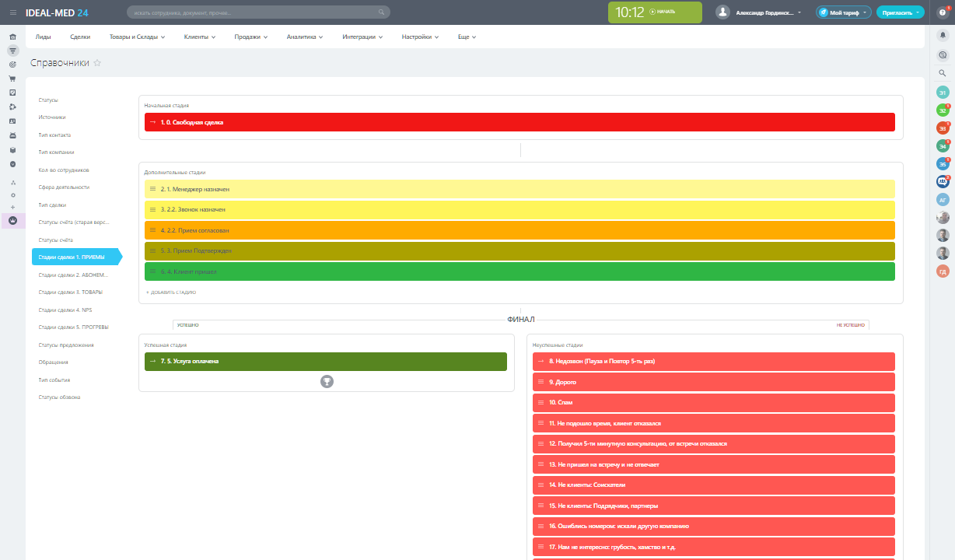Select Стадии сделки 4. NPS
Image resolution: width=955 pixels, height=560 pixels.
point(65,310)
